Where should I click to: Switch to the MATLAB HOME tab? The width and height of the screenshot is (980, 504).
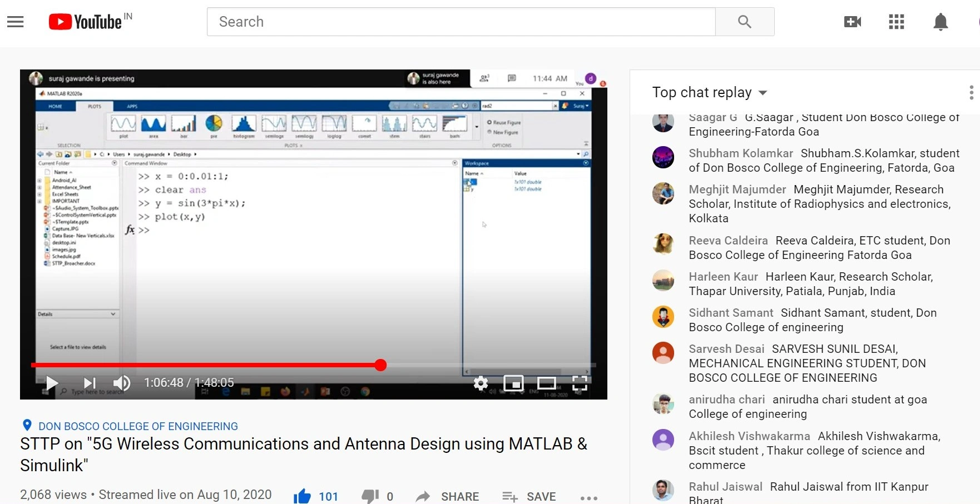coord(55,106)
